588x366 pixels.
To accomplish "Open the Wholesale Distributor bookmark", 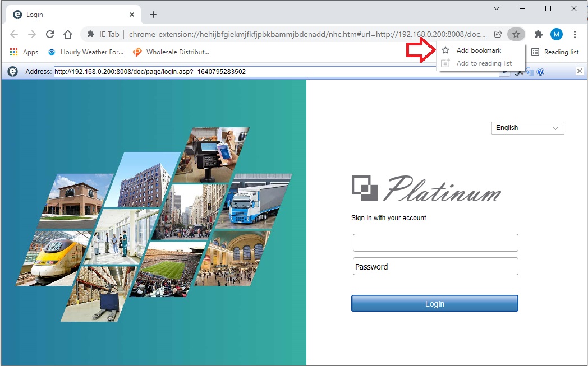I will tap(171, 52).
